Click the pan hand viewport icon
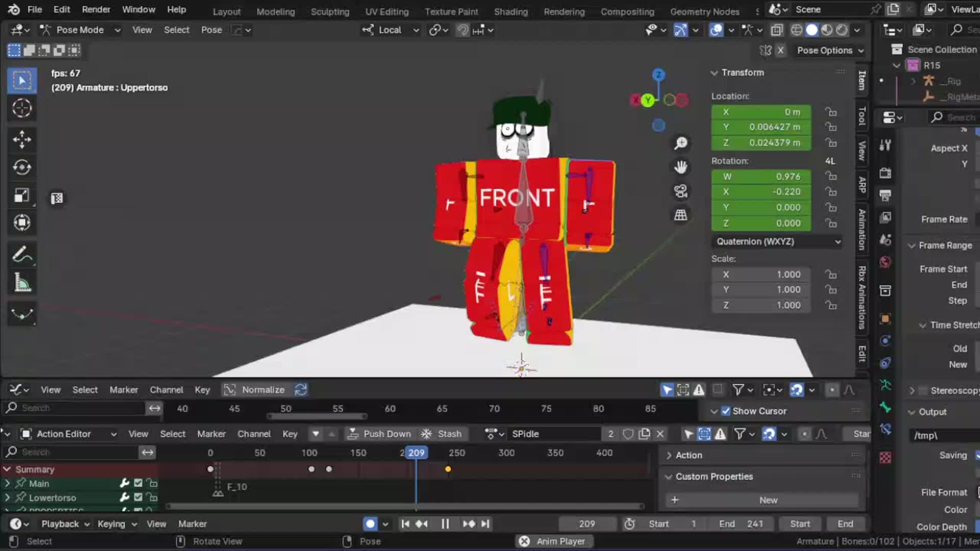980x551 pixels. pyautogui.click(x=680, y=167)
